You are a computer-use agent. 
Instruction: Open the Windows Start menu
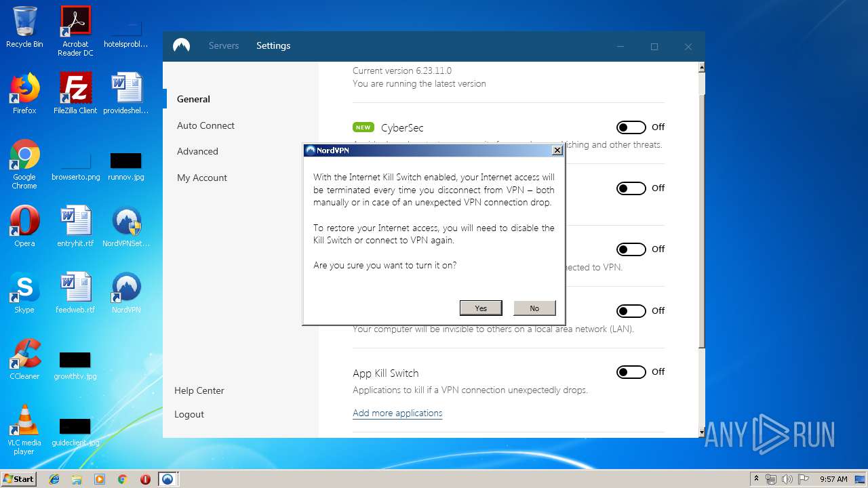[x=18, y=479]
